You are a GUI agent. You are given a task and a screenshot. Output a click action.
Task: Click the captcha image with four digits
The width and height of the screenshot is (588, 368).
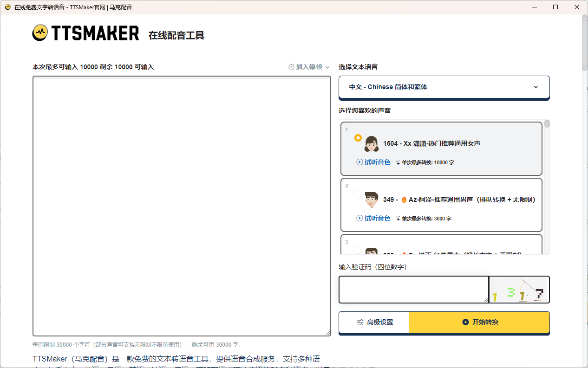click(x=519, y=290)
